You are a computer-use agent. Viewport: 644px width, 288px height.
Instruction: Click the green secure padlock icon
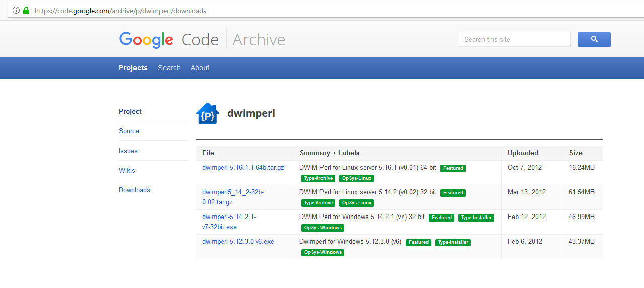click(26, 10)
